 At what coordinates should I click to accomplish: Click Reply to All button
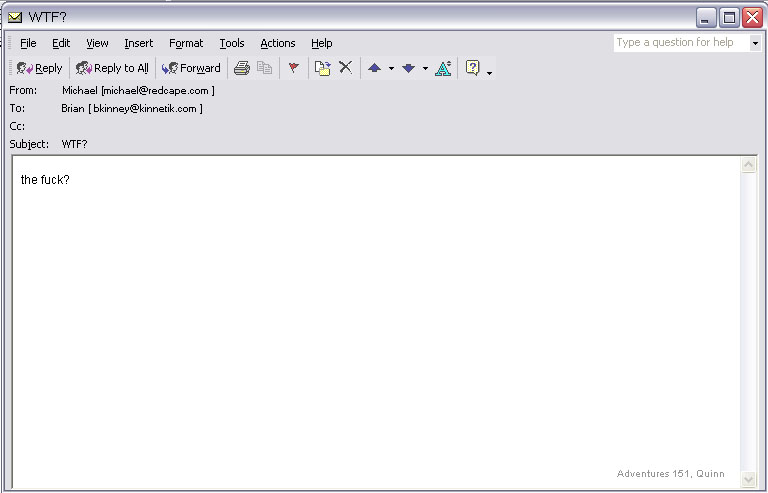(x=112, y=68)
